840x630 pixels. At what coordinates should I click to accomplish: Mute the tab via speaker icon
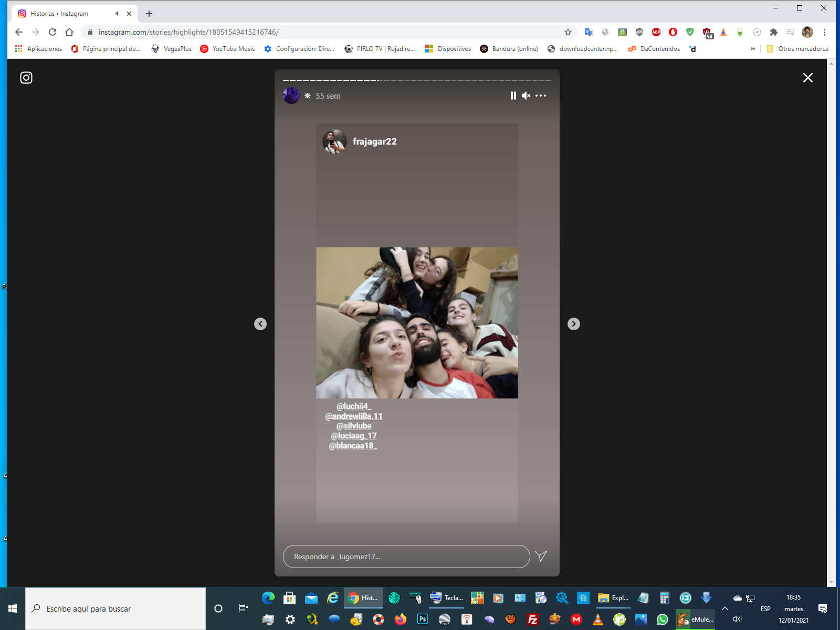118,14
